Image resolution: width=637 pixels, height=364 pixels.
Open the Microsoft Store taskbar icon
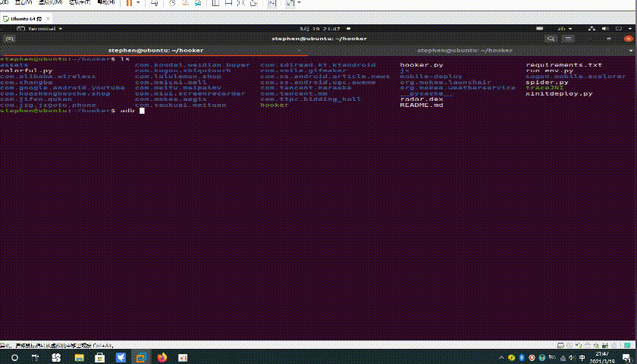(99, 358)
